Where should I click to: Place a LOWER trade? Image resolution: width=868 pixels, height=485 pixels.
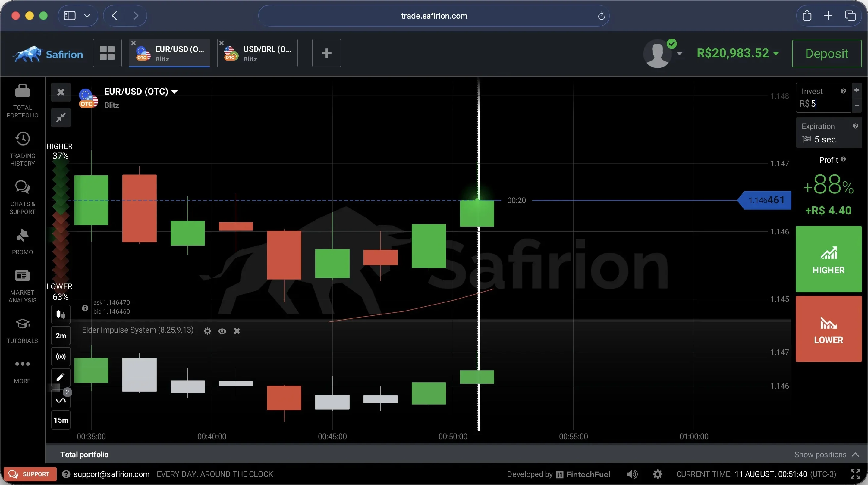click(x=828, y=329)
